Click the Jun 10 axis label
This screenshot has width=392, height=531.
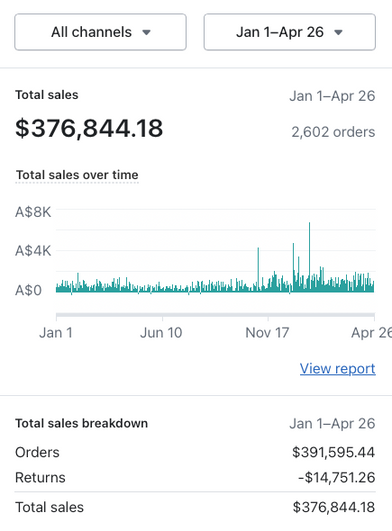(161, 333)
